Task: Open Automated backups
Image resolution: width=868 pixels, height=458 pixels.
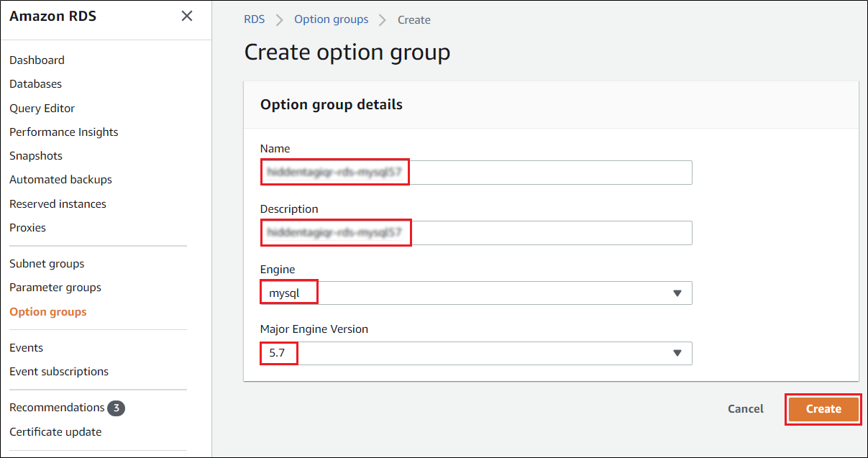Action: click(x=60, y=180)
